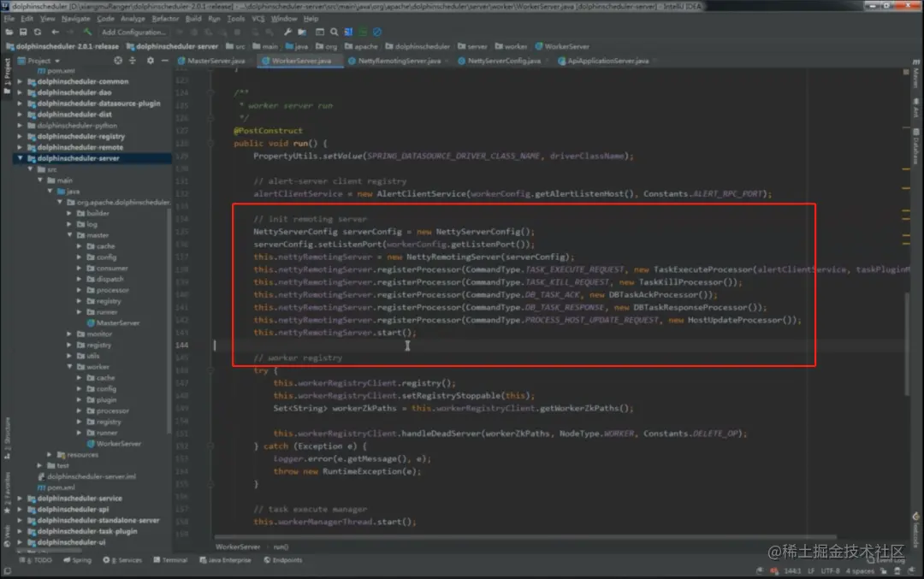Open the Services tool window
The width and height of the screenshot is (924, 579).
(122, 560)
